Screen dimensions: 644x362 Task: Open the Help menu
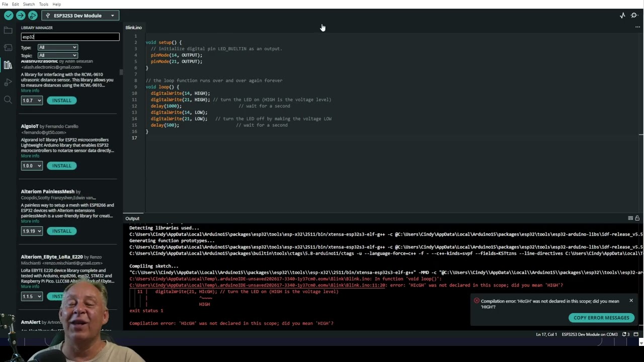tap(56, 4)
